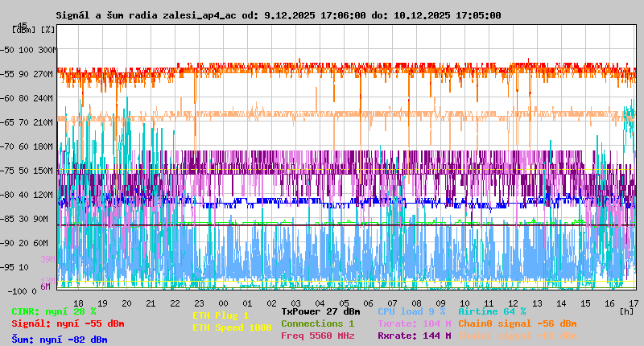Click the faded Chain1 signal legend label
Viewport: 644px width, 346px height.
tap(517, 336)
